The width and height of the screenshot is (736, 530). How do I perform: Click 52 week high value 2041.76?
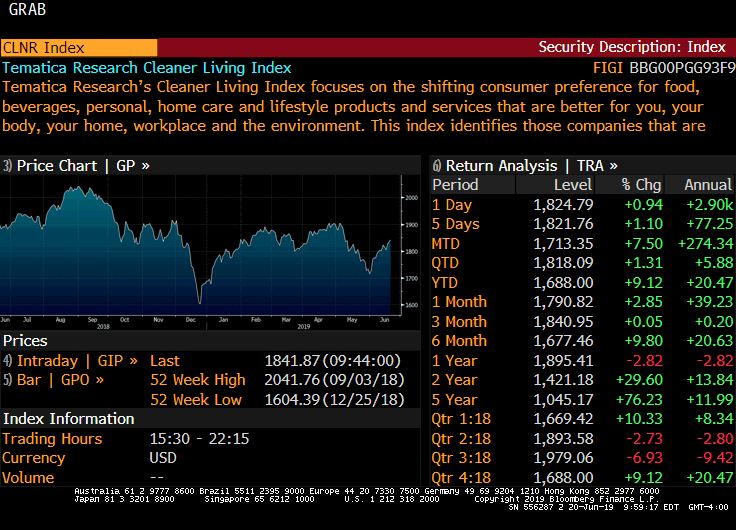[x=292, y=380]
